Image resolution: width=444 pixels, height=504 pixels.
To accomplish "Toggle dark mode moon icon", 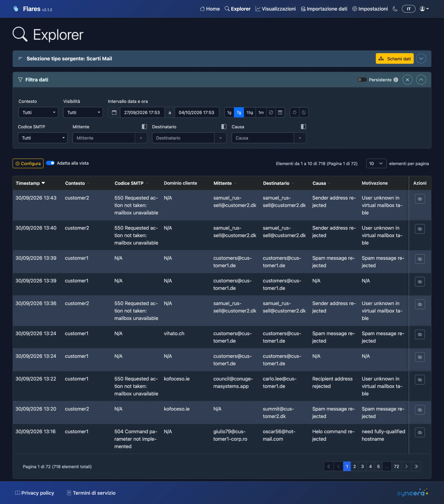I will click(395, 9).
